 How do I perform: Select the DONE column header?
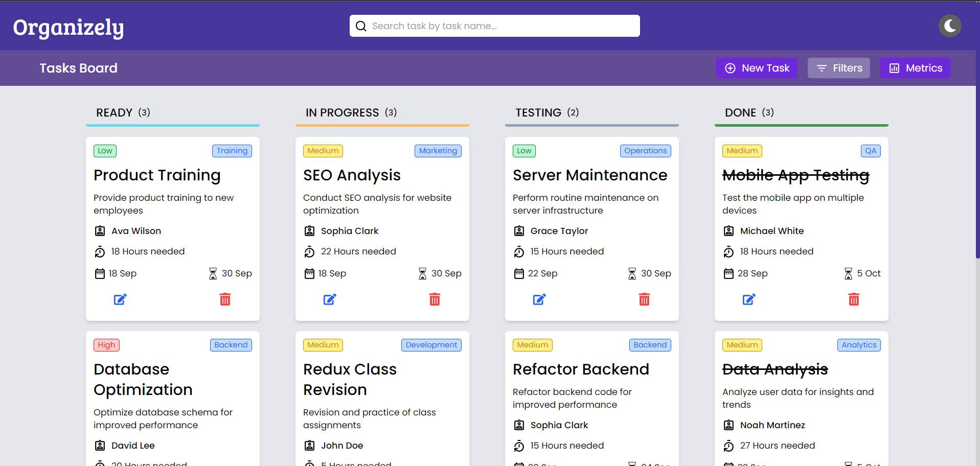(749, 112)
